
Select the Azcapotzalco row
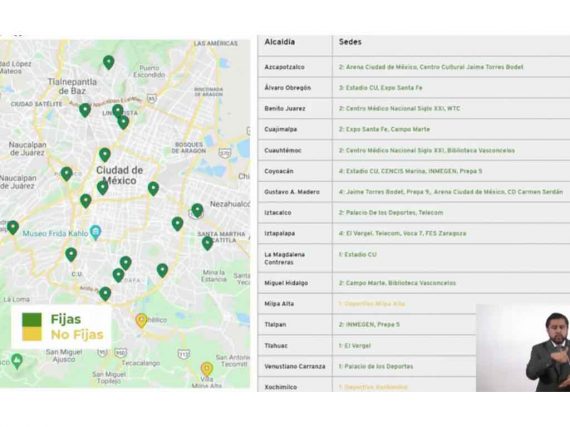tap(414, 67)
